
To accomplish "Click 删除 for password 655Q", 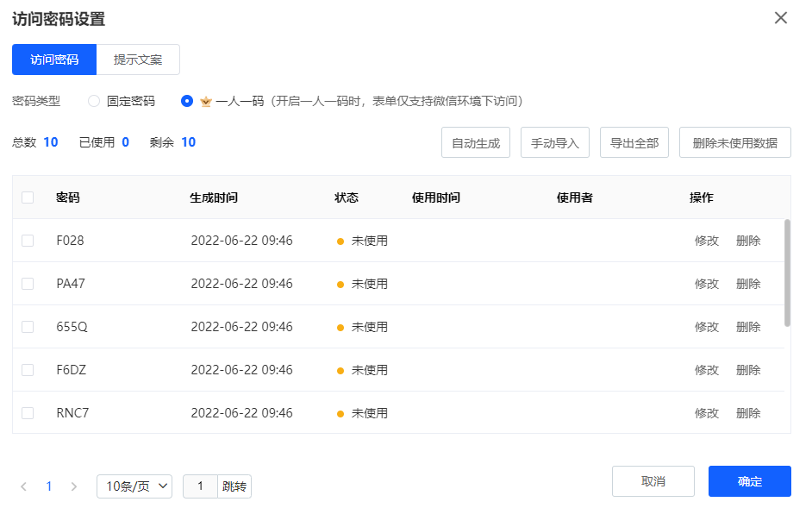I will pyautogui.click(x=748, y=327).
